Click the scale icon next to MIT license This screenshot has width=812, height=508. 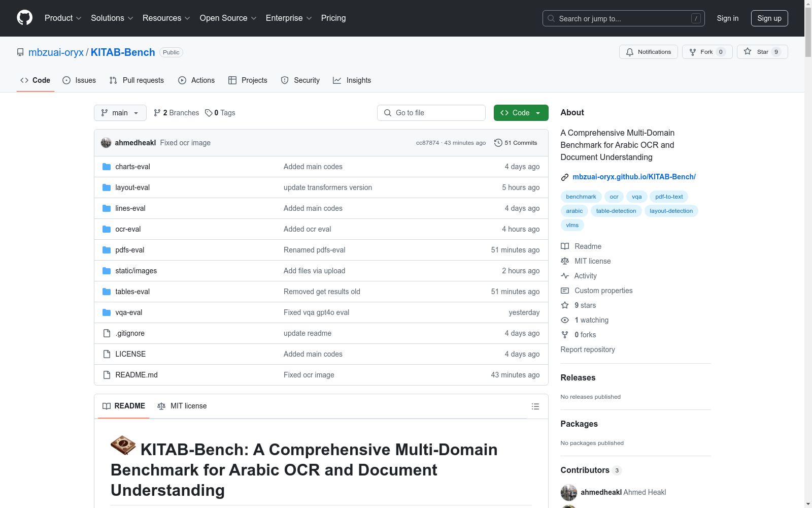tap(565, 261)
